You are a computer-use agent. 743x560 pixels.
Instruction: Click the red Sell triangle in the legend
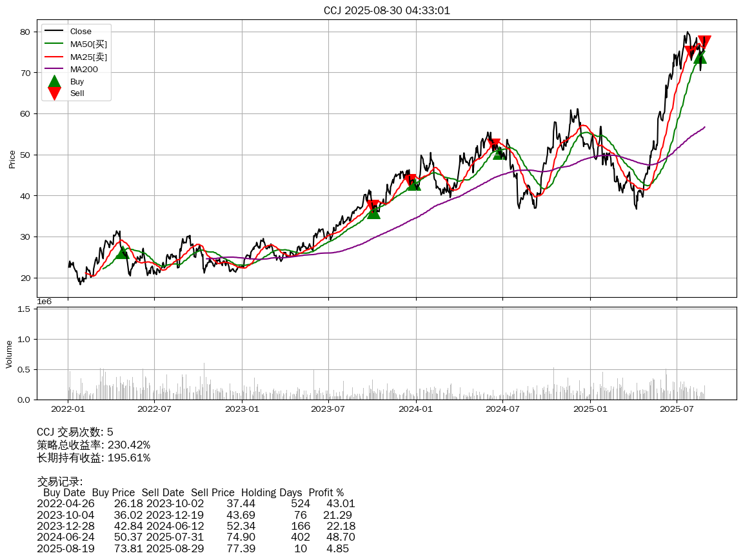click(55, 93)
